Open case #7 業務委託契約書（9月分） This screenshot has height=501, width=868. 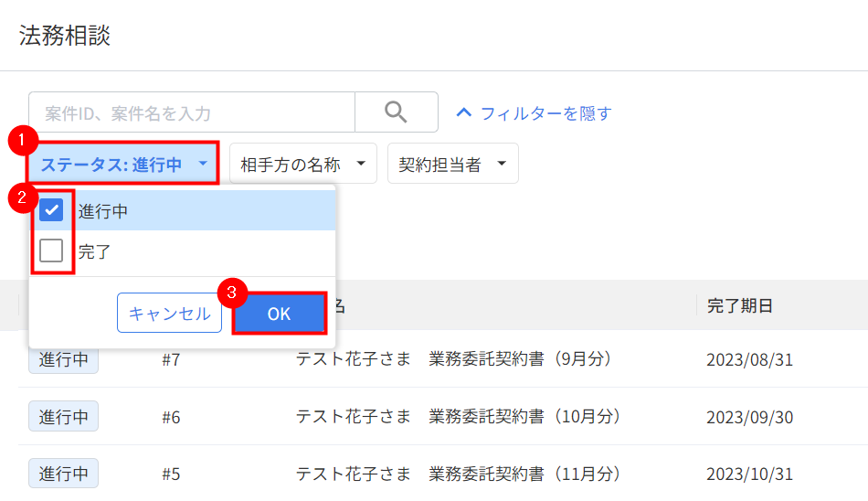[x=453, y=359]
